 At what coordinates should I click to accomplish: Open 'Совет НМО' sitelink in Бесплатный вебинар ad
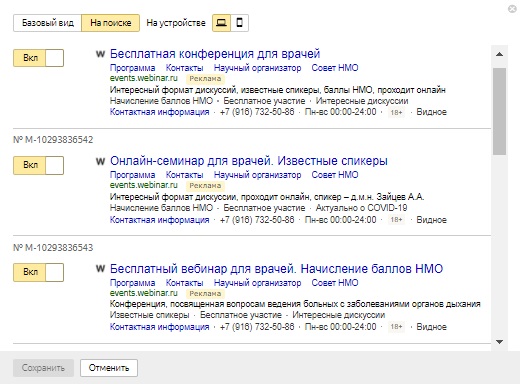(335, 283)
